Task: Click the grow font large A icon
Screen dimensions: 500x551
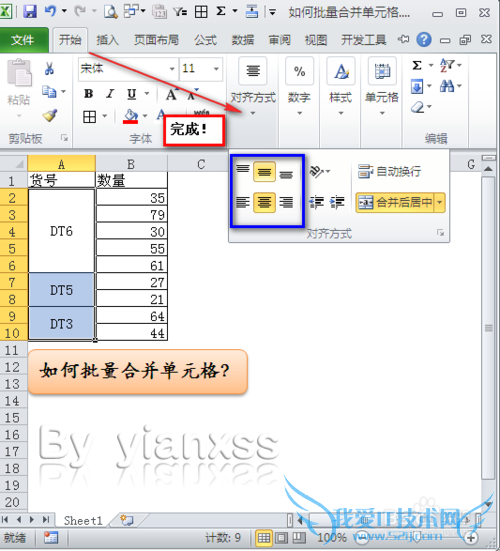Action: (171, 94)
